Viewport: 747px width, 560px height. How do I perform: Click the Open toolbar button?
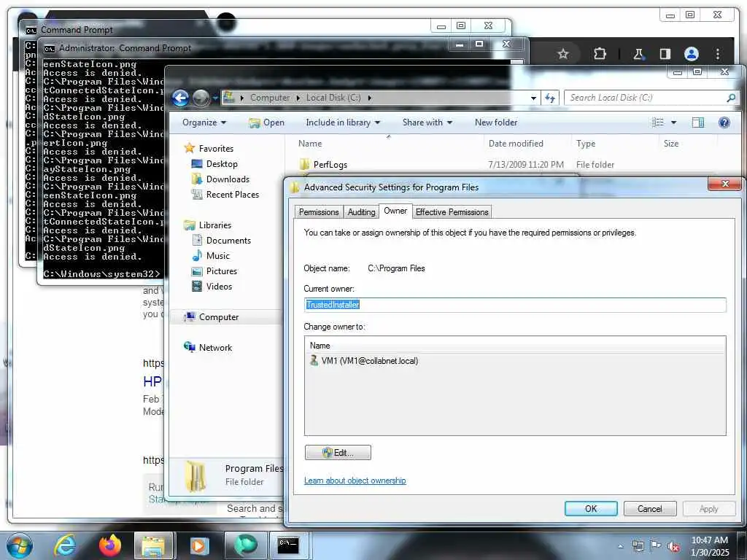267,122
